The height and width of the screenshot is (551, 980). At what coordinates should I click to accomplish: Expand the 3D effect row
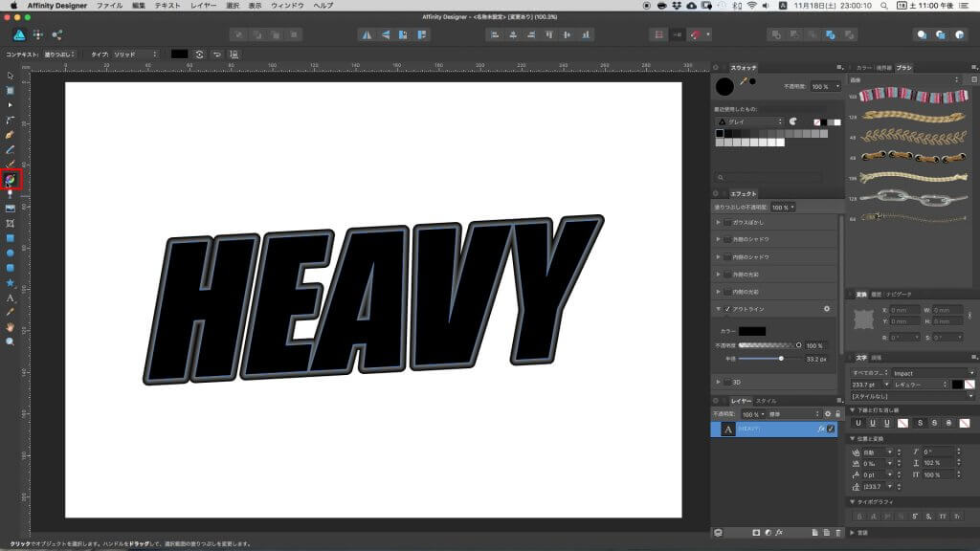click(718, 382)
